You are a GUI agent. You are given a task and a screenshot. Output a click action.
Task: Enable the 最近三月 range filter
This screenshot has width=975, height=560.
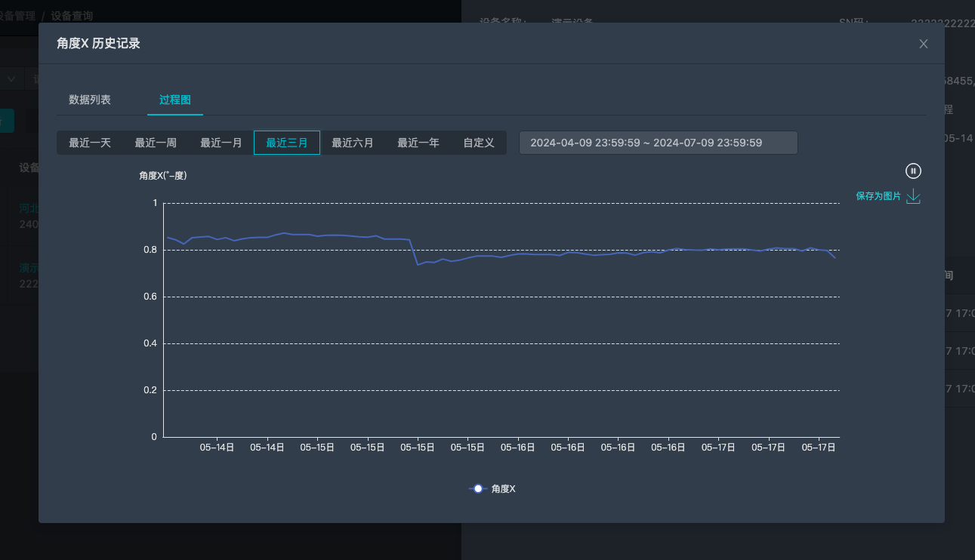pos(286,142)
